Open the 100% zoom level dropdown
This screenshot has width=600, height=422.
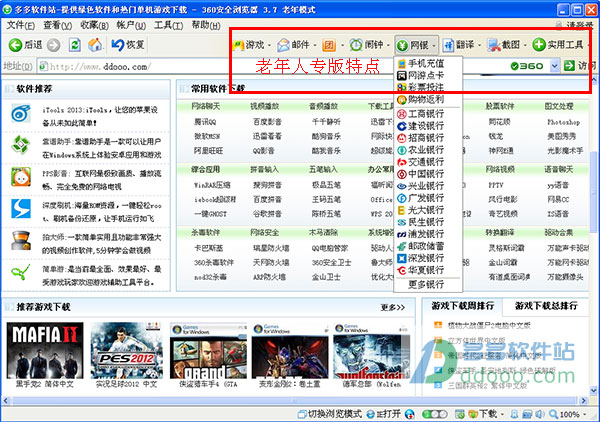click(x=584, y=414)
